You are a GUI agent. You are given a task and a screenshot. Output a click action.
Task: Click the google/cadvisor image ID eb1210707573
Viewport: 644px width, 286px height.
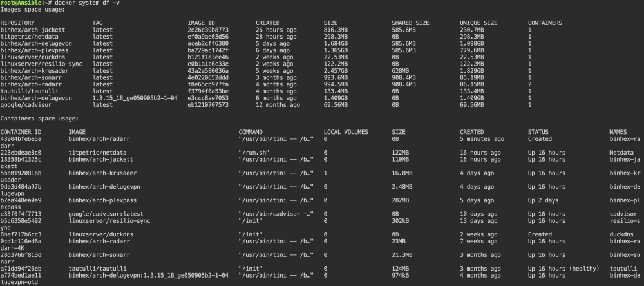[208, 105]
